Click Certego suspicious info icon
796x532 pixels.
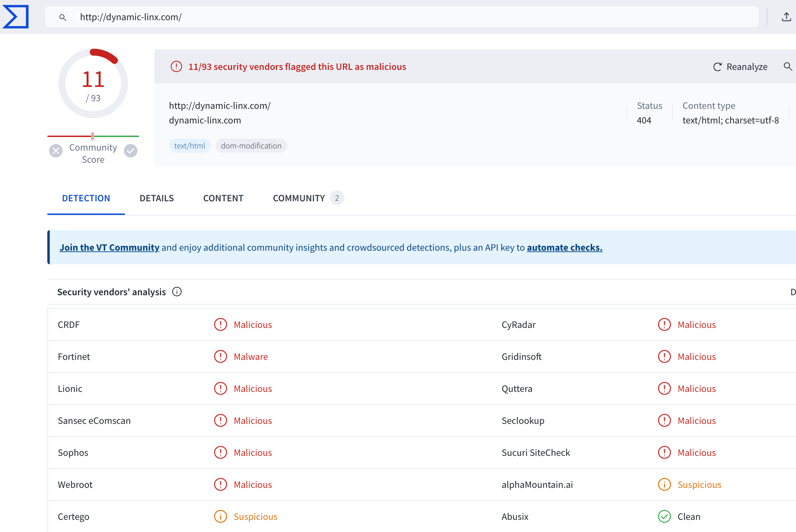pyautogui.click(x=221, y=516)
